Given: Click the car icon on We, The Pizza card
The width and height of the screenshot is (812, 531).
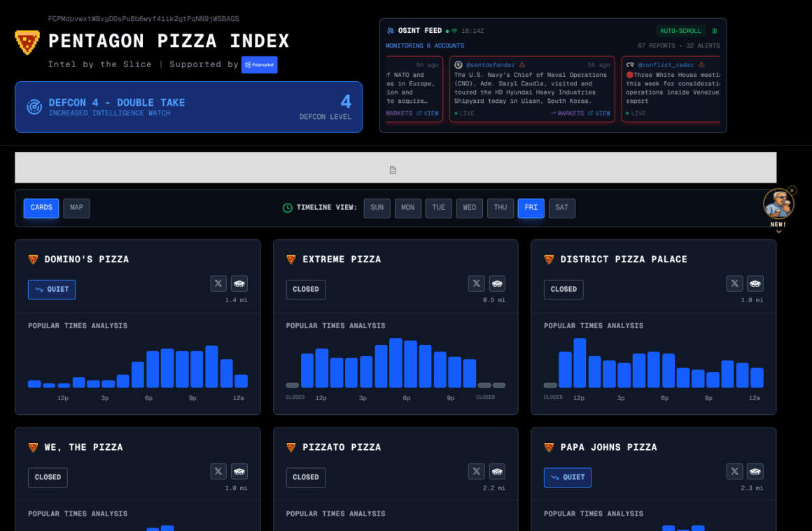Looking at the screenshot, I should (239, 472).
